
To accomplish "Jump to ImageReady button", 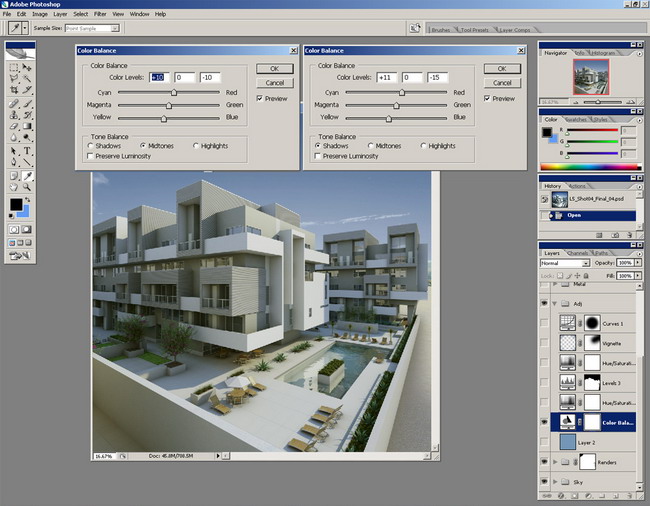I will tap(20, 255).
